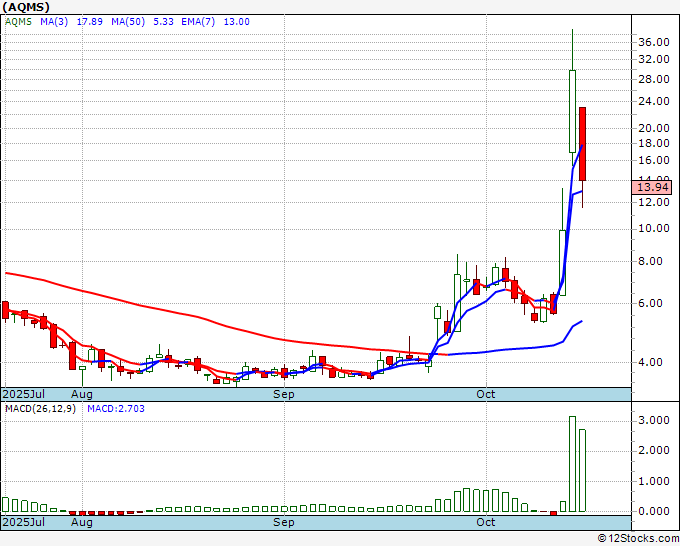The height and width of the screenshot is (546, 680).
Task: Click the Oct label on MACD axis
Action: [x=486, y=522]
